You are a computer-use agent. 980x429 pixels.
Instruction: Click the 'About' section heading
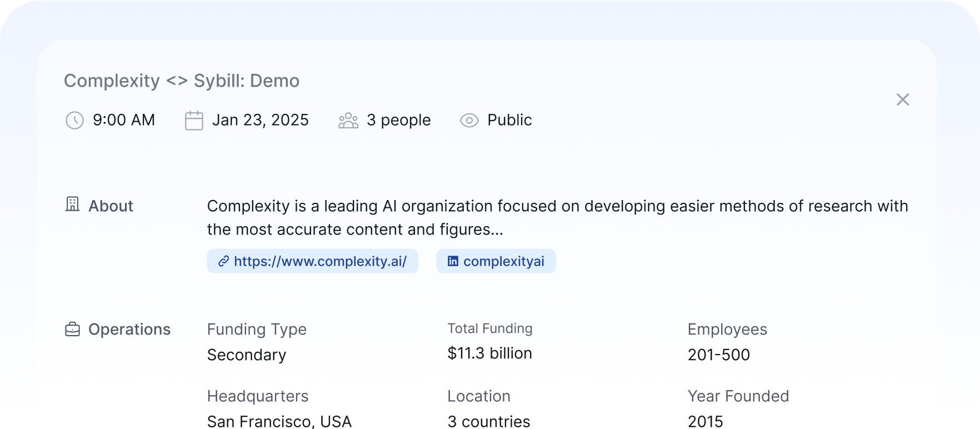(x=111, y=206)
